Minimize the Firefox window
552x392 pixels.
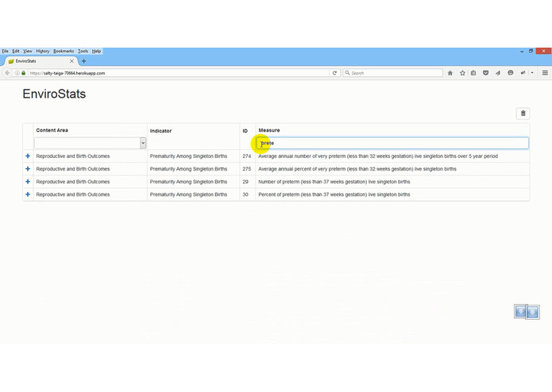click(522, 52)
